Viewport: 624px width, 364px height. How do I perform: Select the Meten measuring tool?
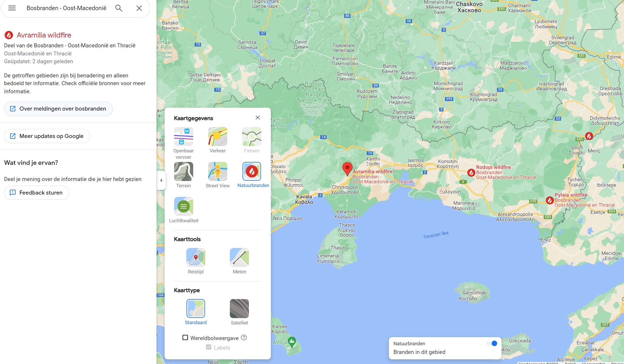click(239, 257)
